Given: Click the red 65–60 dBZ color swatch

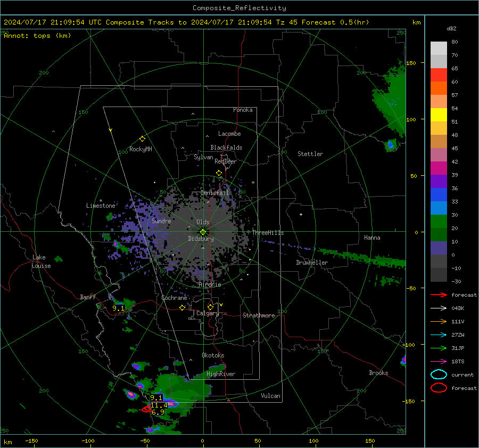Looking at the screenshot, I should pos(439,75).
